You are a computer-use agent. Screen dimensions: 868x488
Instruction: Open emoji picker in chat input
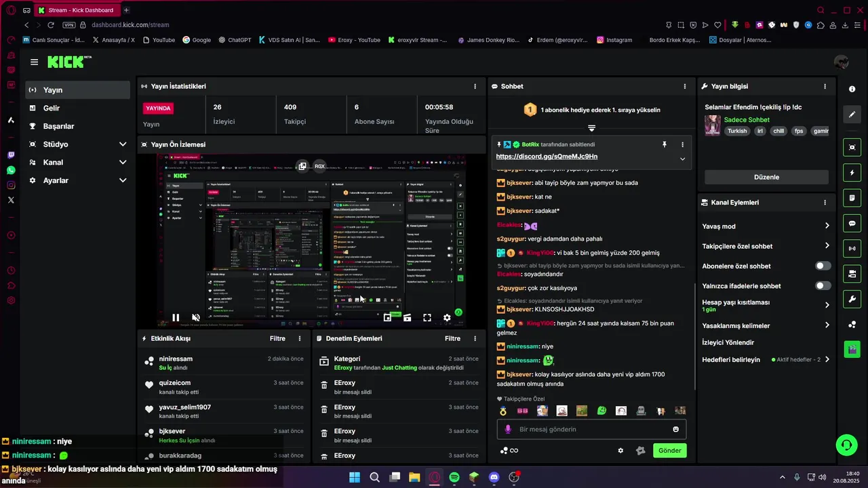(675, 429)
